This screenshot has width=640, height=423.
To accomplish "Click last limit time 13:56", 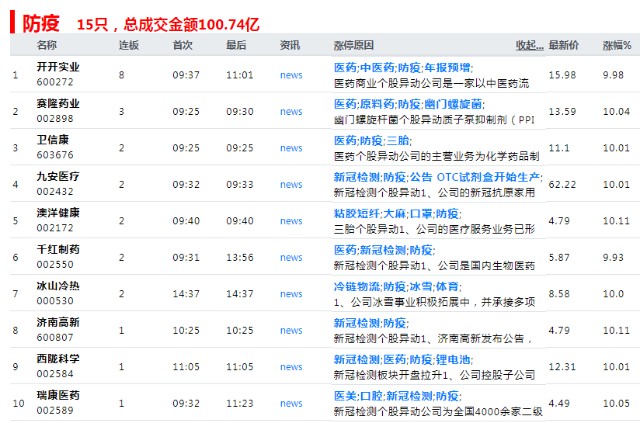I will point(240,258).
